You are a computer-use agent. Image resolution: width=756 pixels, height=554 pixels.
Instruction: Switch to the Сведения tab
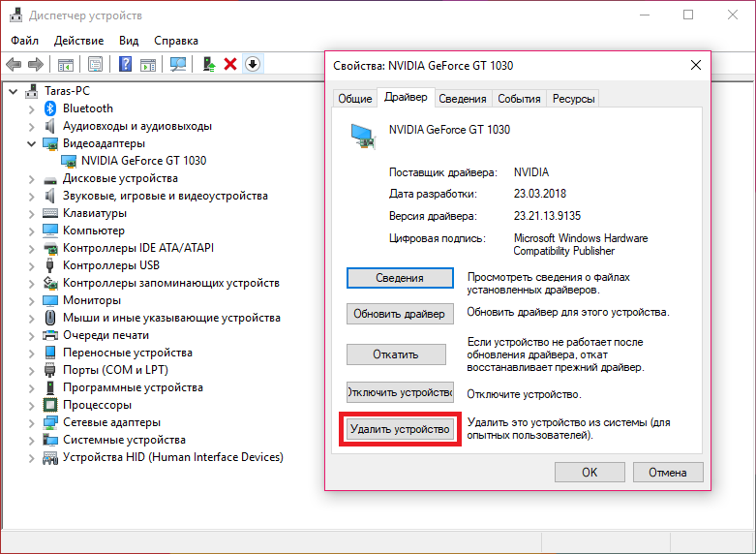(x=463, y=99)
